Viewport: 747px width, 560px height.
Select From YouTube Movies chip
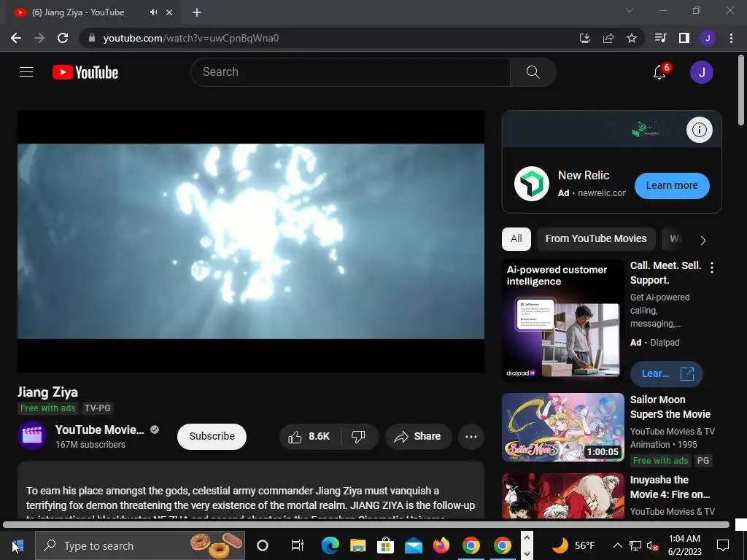(596, 238)
